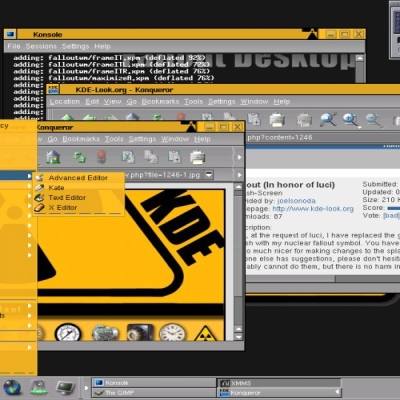Open View menu in KDE-Look.org Konqueror
400x400 pixels.
(x=112, y=101)
